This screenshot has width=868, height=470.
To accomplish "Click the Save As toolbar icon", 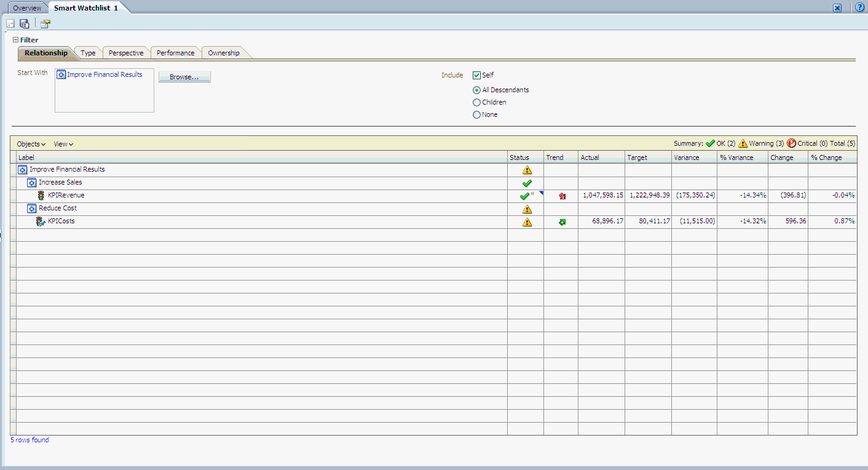I will click(x=25, y=24).
